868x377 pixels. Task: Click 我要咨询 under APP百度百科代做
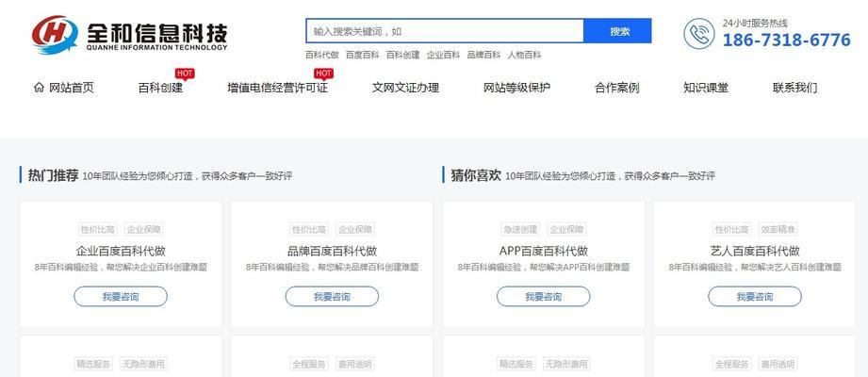[544, 297]
